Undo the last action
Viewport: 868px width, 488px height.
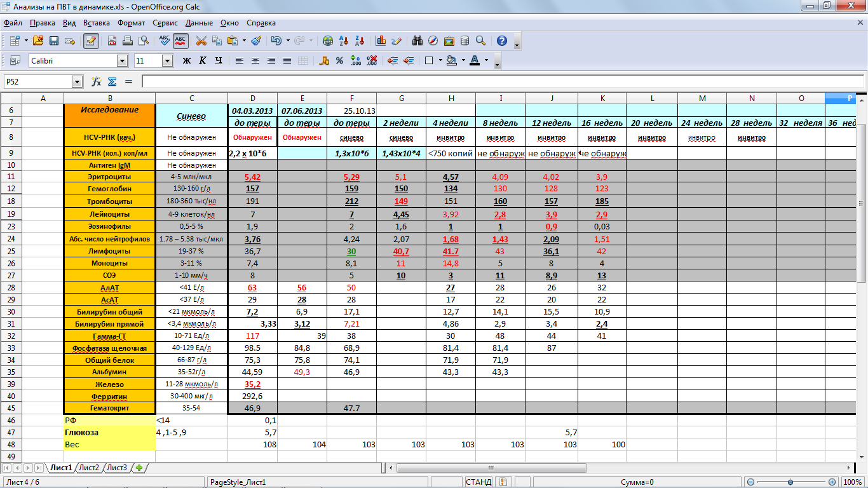click(275, 41)
